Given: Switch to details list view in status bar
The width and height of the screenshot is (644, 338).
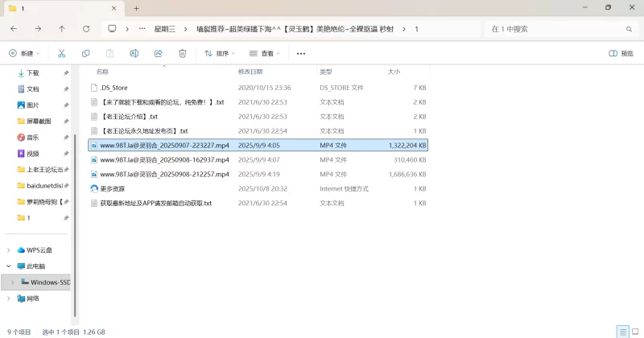Looking at the screenshot, I should (x=621, y=332).
